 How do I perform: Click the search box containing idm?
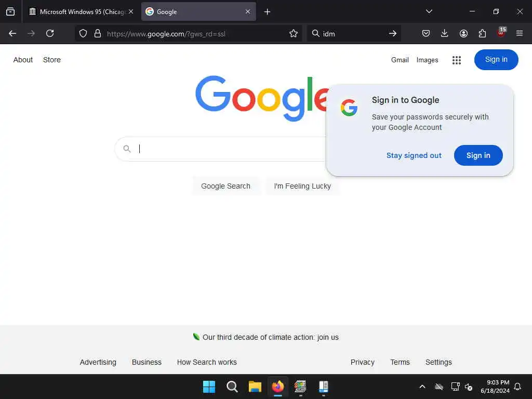pyautogui.click(x=353, y=34)
